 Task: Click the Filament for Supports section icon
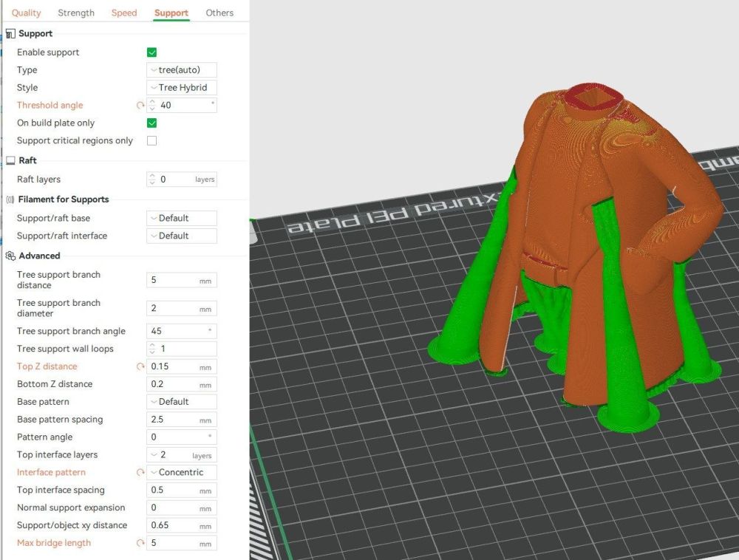(10, 199)
